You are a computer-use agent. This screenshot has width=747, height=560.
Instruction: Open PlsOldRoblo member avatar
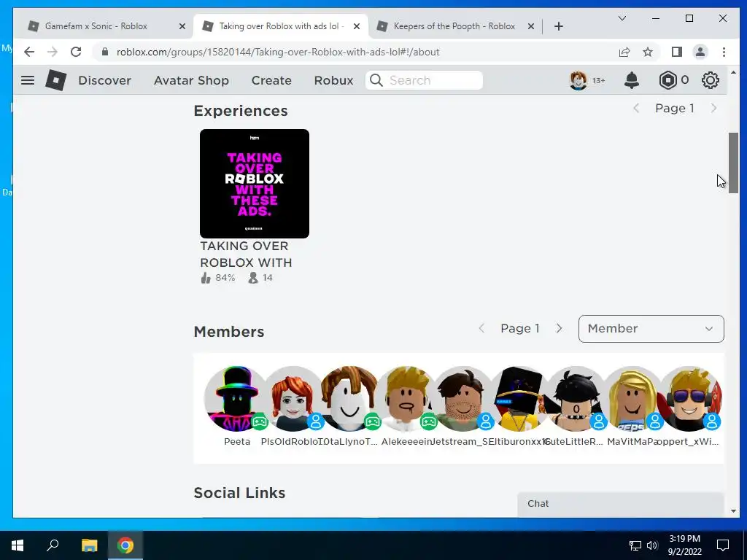[293, 399]
